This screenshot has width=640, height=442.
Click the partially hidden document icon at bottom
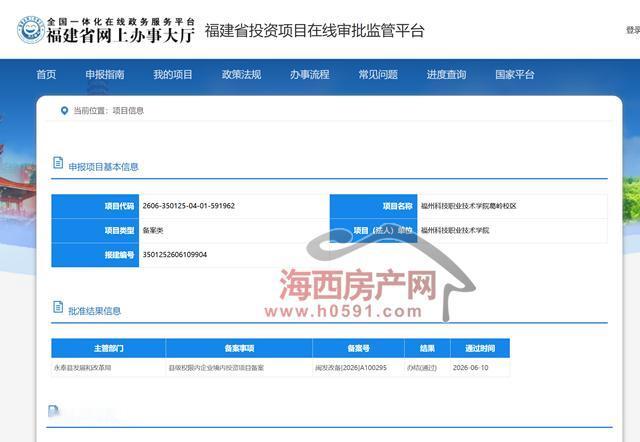point(53,411)
